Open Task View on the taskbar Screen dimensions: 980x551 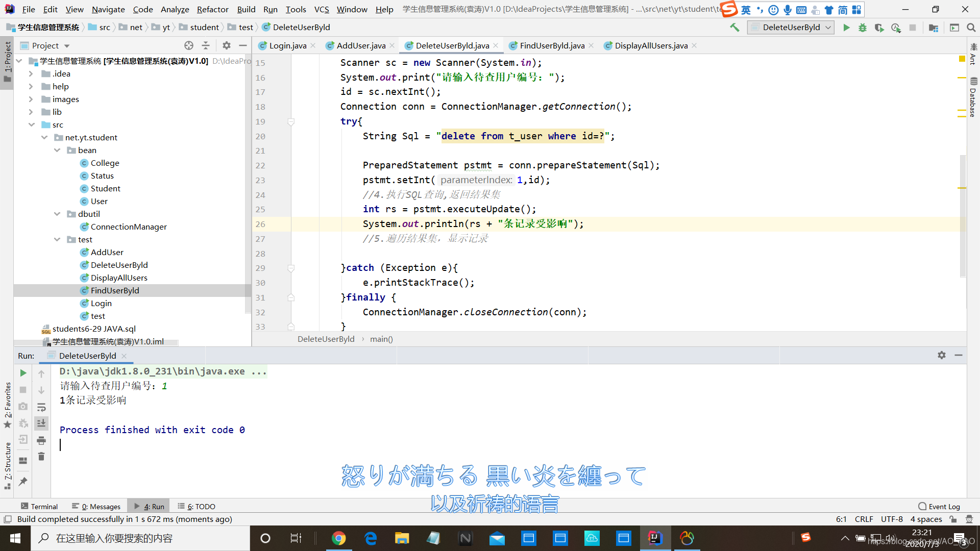click(296, 538)
